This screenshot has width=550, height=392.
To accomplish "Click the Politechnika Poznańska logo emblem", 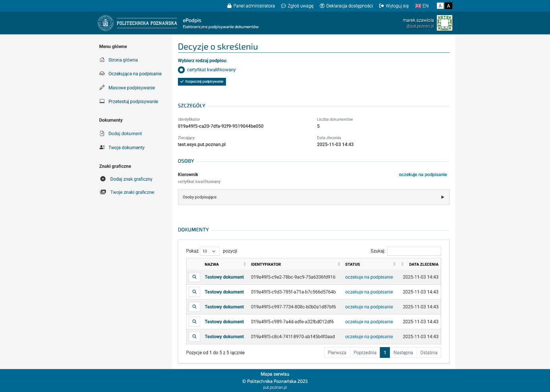I will click(105, 23).
